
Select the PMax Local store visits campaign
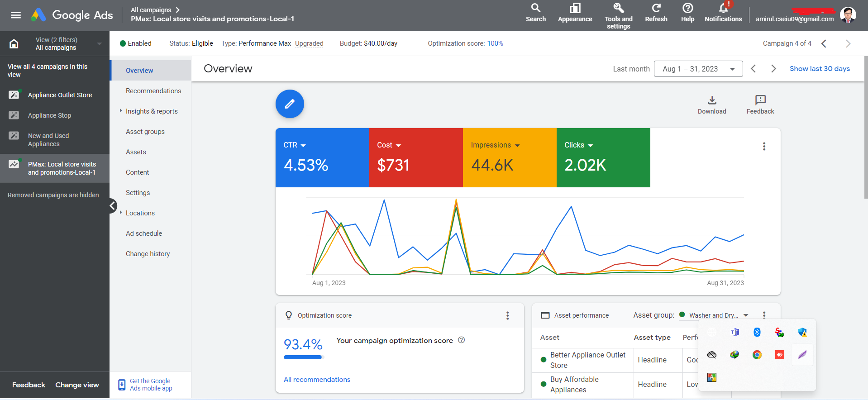tap(55, 168)
